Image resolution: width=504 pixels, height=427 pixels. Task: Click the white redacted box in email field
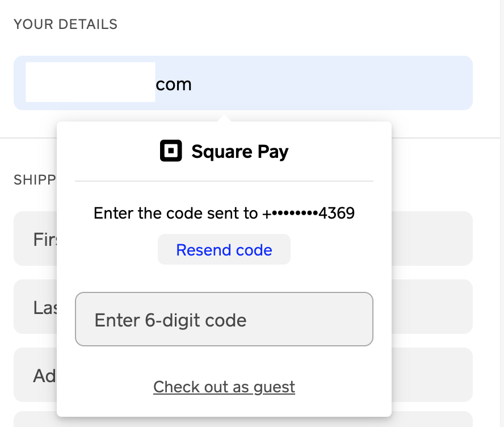(90, 83)
